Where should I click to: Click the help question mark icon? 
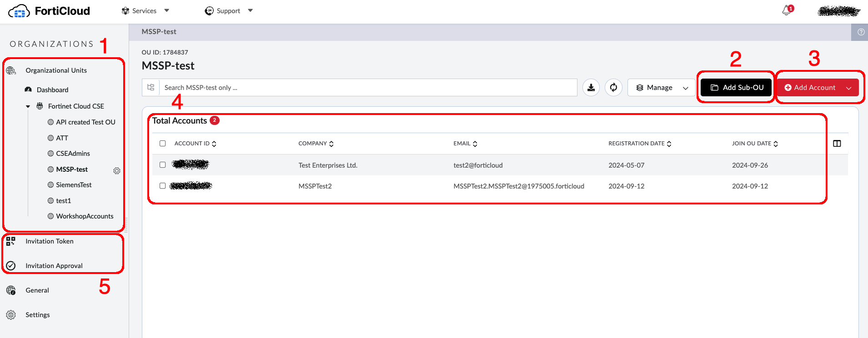861,32
